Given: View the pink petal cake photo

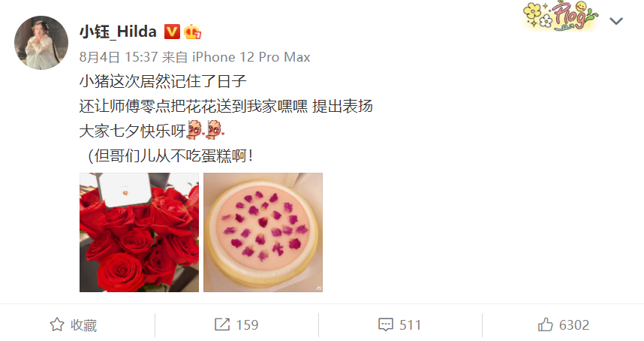Looking at the screenshot, I should [263, 233].
